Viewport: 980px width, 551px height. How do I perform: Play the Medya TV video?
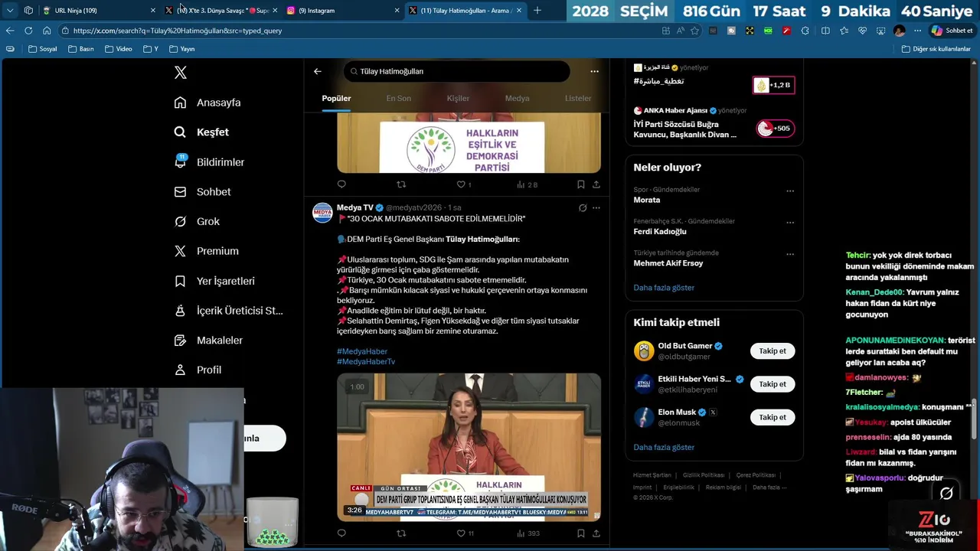coord(469,447)
